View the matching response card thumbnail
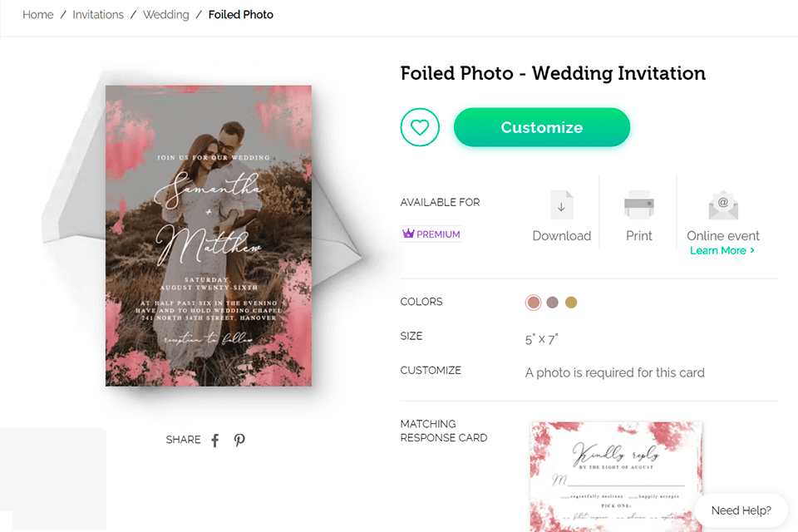The height and width of the screenshot is (532, 798). point(616,475)
